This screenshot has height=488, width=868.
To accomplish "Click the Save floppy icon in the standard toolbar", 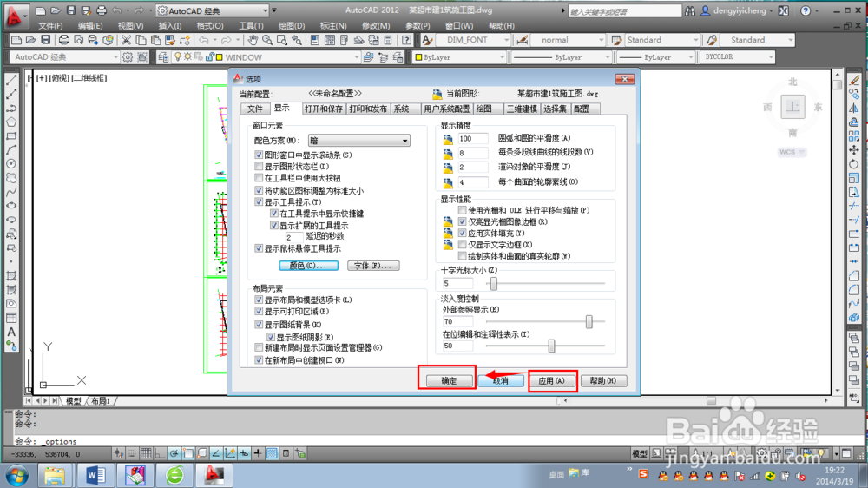I will pyautogui.click(x=46, y=40).
